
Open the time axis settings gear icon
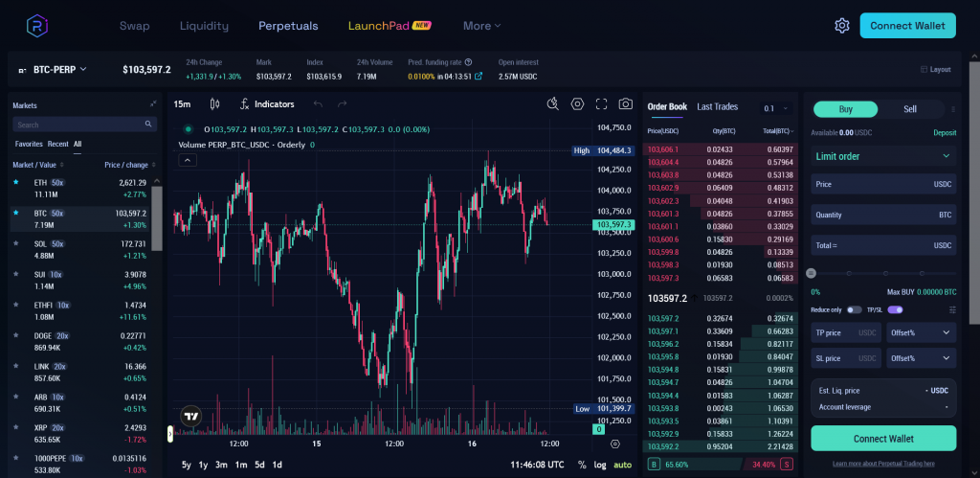click(615, 444)
